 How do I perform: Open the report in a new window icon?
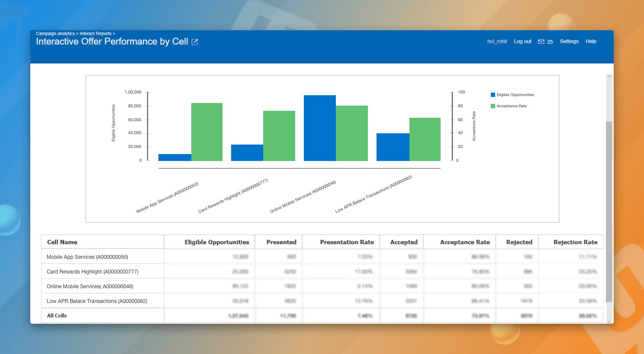point(194,42)
